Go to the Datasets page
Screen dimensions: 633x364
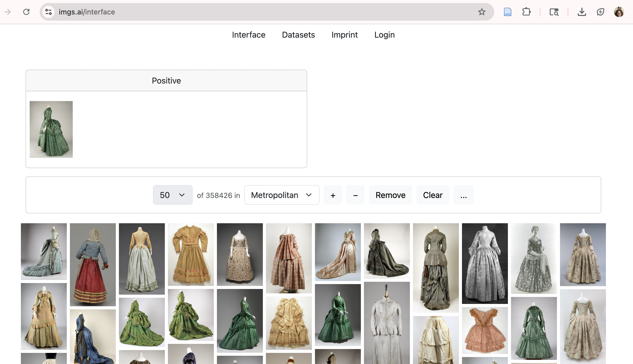coord(298,35)
